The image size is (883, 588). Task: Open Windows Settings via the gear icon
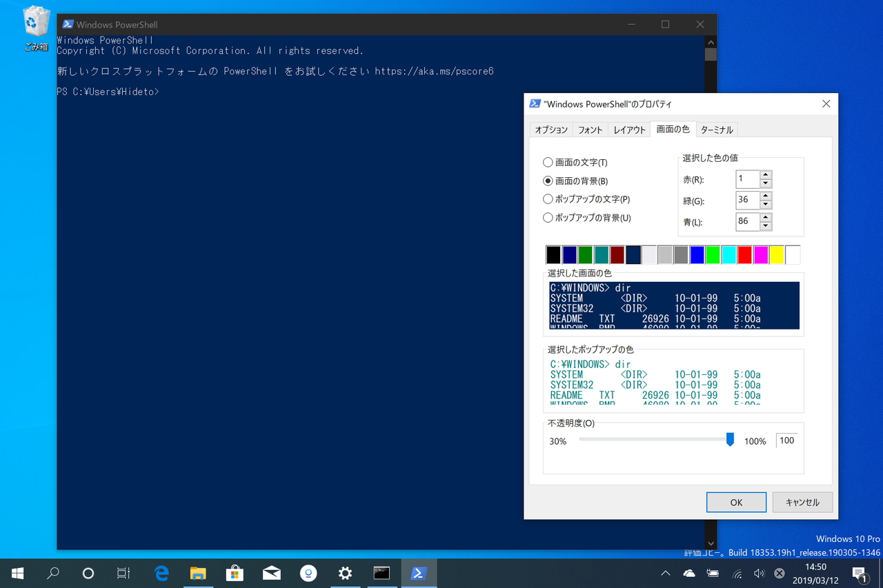[x=345, y=573]
